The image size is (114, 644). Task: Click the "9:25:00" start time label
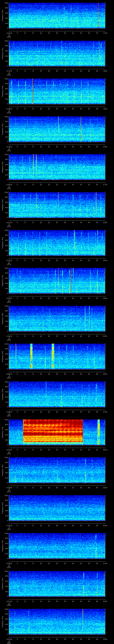click(9, 374)
